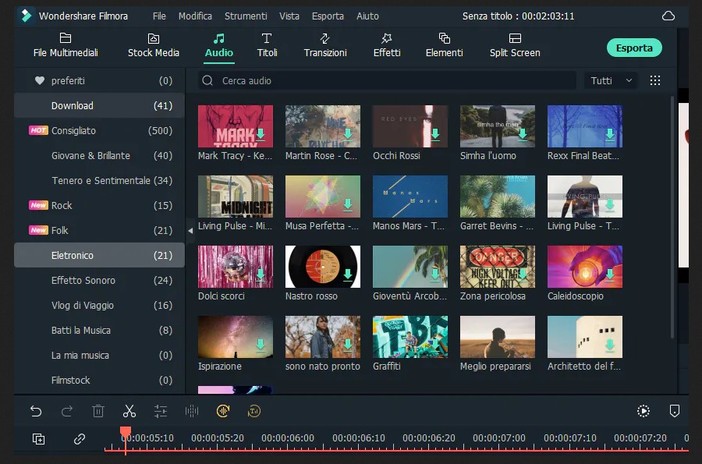The width and height of the screenshot is (702, 464).
Task: Download the Caleidoscopio track
Action: 610,274
